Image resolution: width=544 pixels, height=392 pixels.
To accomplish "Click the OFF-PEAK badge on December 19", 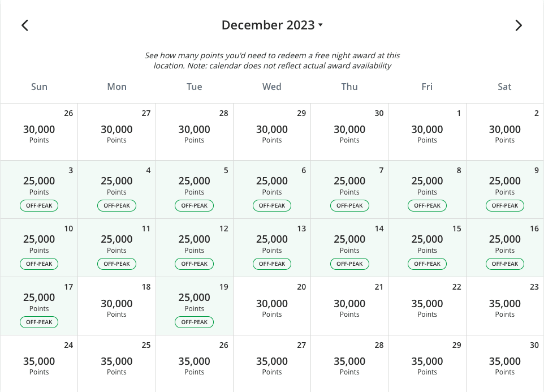I will pyautogui.click(x=195, y=322).
